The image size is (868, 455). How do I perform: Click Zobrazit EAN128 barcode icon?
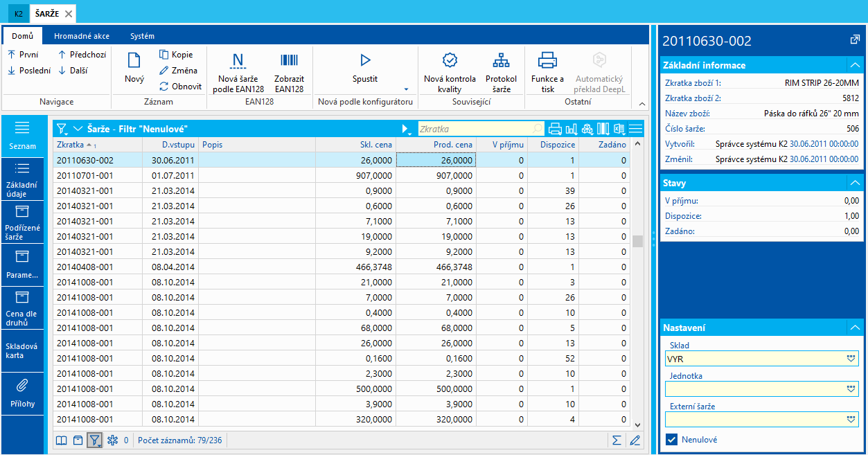pyautogui.click(x=289, y=61)
